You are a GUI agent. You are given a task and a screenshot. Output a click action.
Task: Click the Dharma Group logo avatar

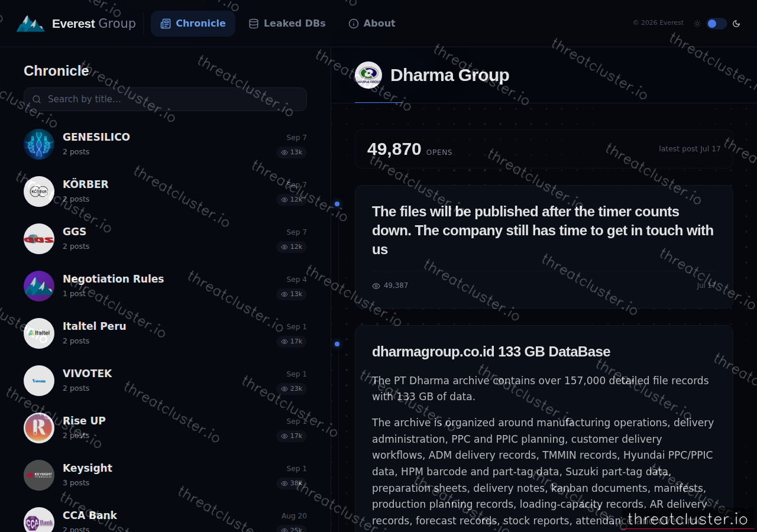pyautogui.click(x=368, y=75)
